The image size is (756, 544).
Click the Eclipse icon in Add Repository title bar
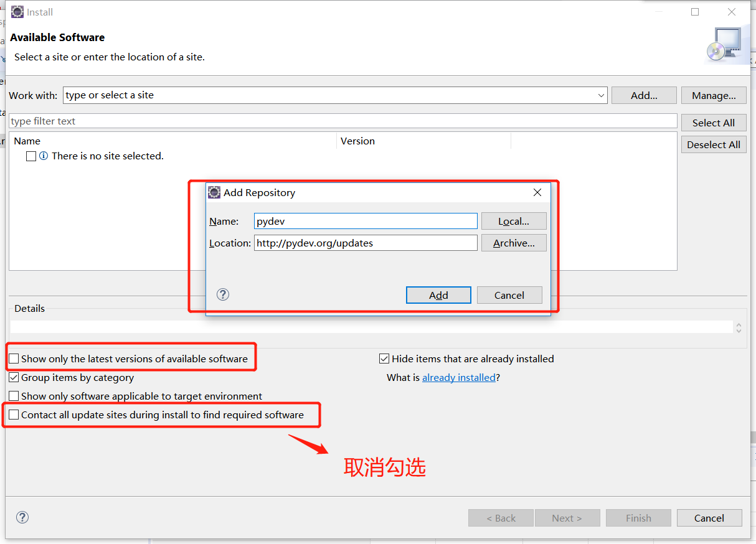click(214, 192)
